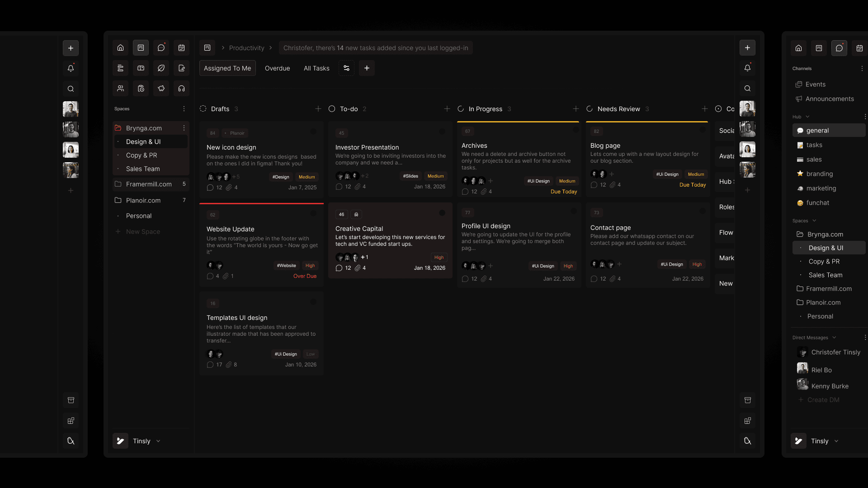
Task: Toggle completion circle on New icon design card
Action: (313, 131)
